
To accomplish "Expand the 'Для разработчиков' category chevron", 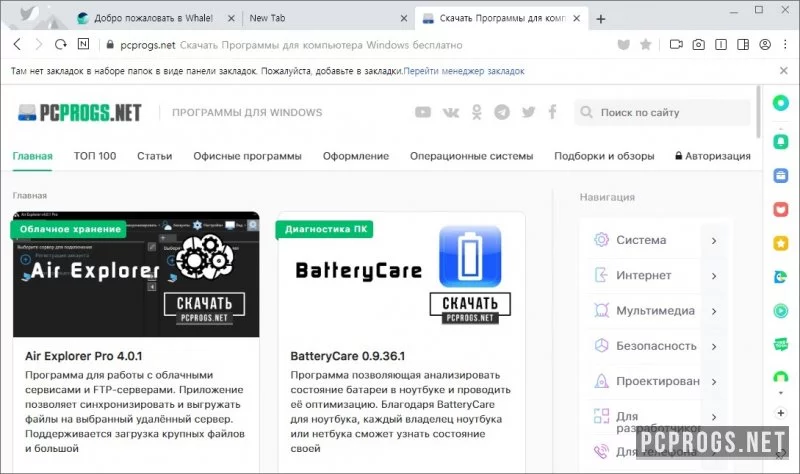I will click(x=714, y=417).
